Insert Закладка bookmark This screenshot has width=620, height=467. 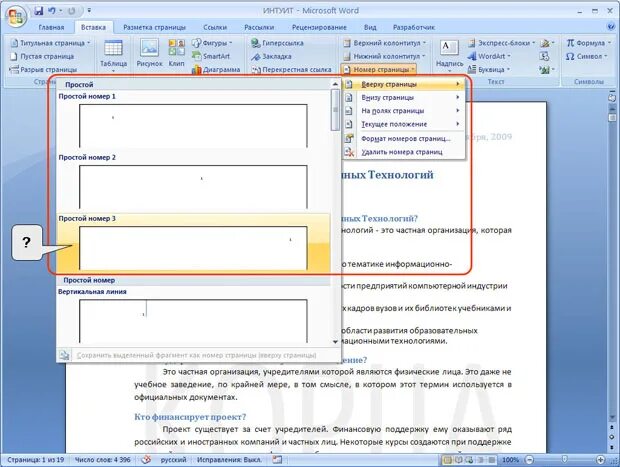point(271,56)
